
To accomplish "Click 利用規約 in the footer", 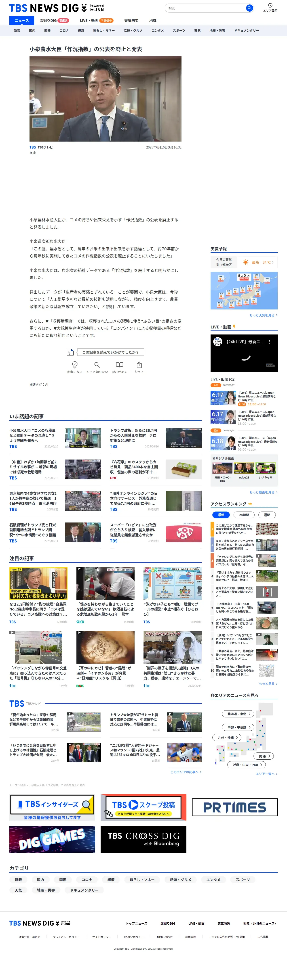I will 191,937.
